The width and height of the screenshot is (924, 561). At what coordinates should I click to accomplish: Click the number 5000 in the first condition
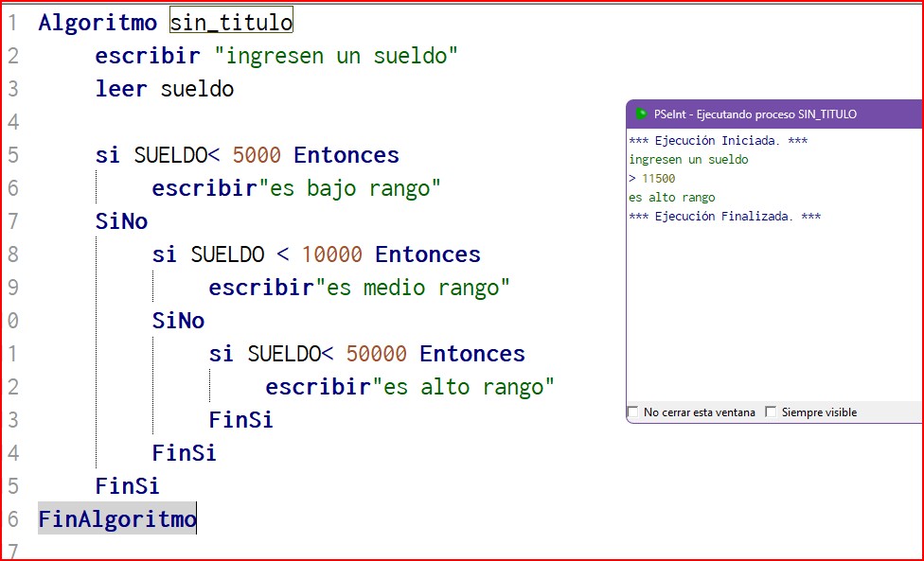point(257,155)
